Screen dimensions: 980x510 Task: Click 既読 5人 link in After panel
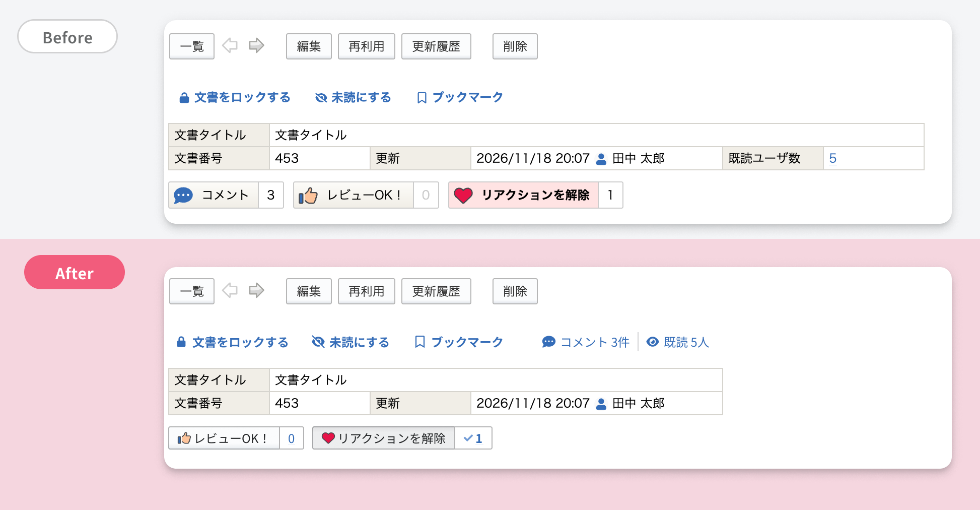[x=686, y=342]
